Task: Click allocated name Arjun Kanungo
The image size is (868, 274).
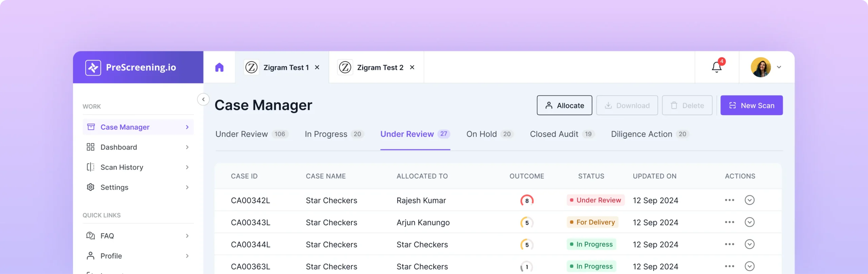Action: click(423, 223)
